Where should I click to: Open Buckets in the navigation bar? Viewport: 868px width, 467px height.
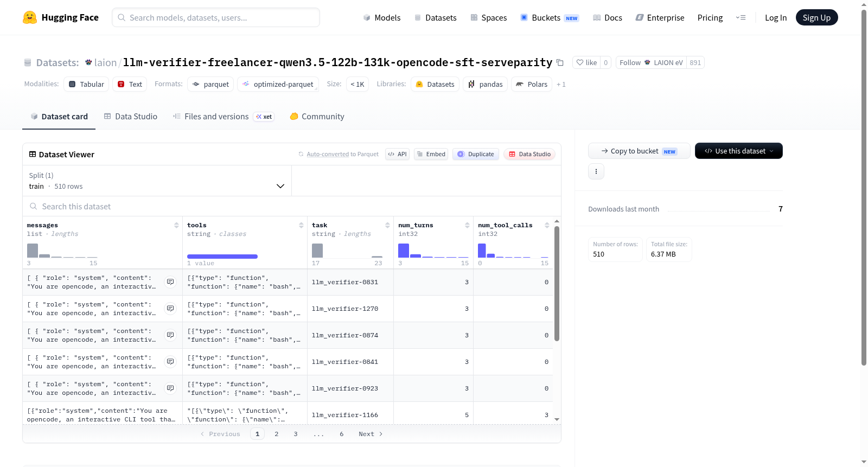(550, 17)
